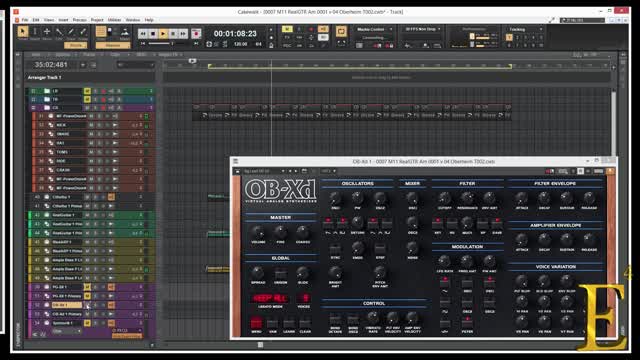Click the transport Play button
This screenshot has width=640, height=360.
pos(163,33)
